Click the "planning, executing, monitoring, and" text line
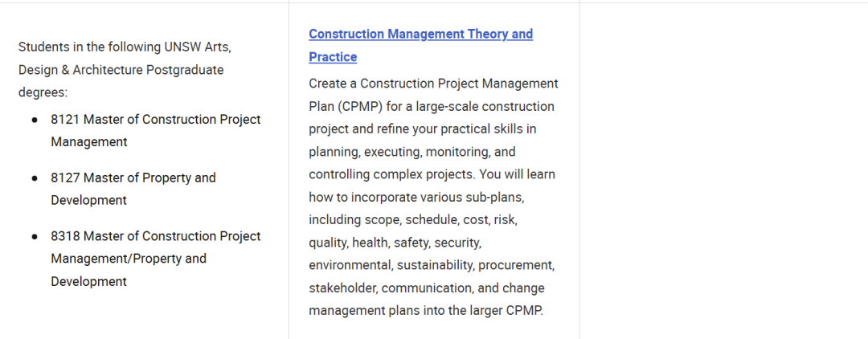This screenshot has height=339, width=868. click(412, 152)
